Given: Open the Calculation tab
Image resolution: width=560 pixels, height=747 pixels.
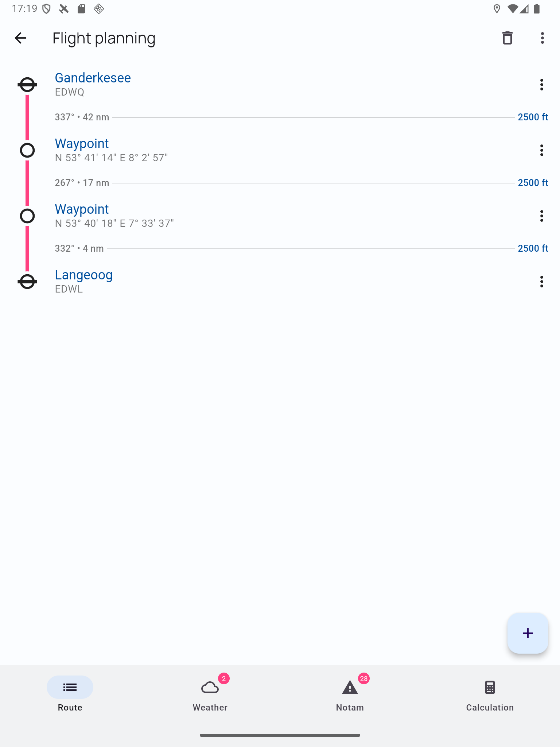Looking at the screenshot, I should 490,693.
